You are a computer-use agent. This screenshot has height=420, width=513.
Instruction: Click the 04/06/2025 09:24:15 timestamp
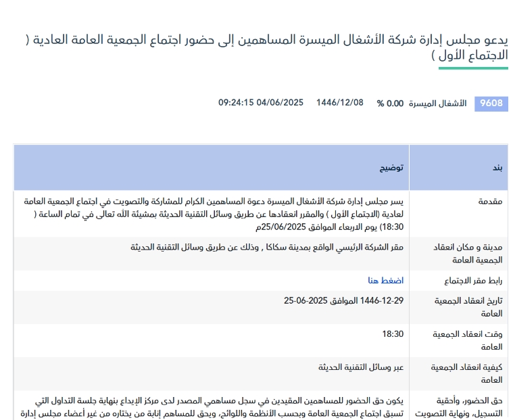(x=261, y=103)
